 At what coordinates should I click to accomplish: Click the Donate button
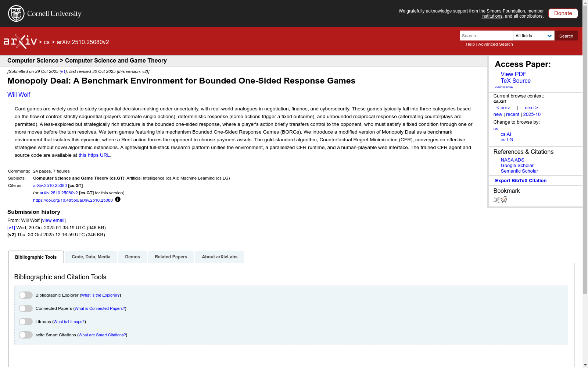pos(563,13)
